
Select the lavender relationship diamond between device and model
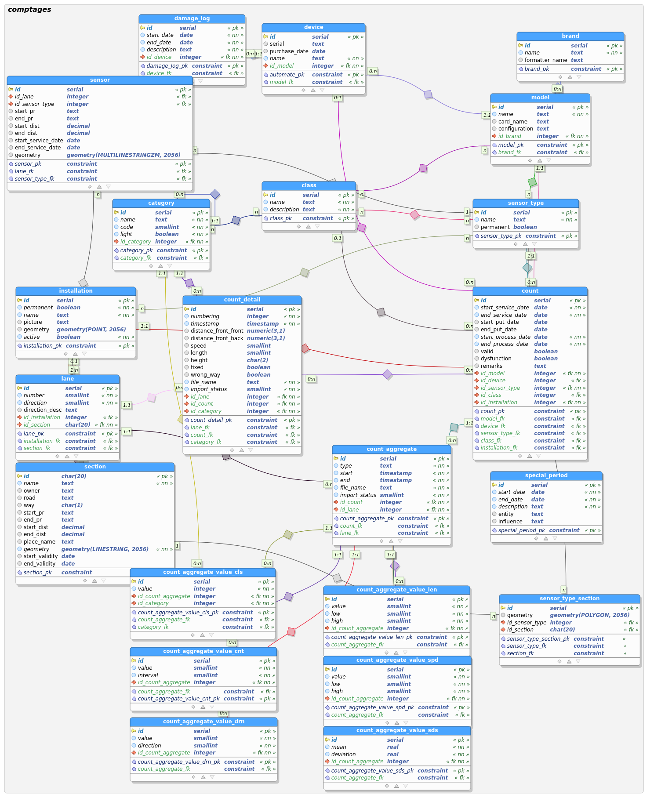coord(428,94)
